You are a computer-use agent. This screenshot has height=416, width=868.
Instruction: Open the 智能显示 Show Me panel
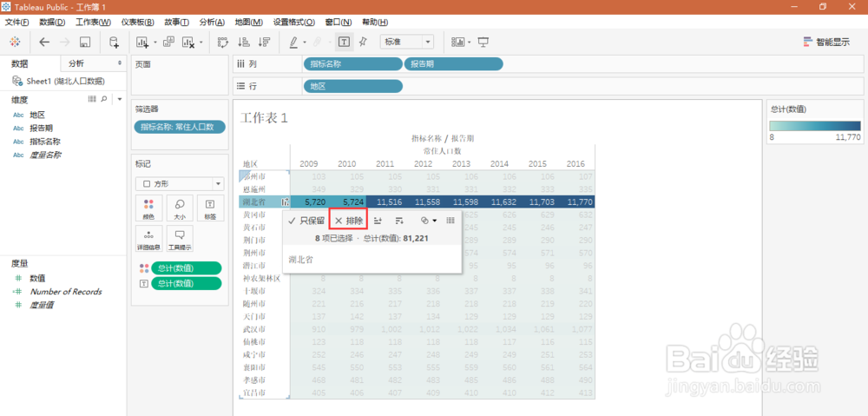tap(826, 42)
